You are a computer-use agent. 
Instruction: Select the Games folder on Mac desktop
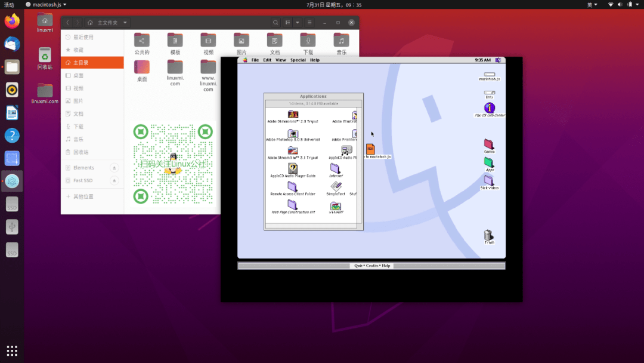tap(489, 146)
